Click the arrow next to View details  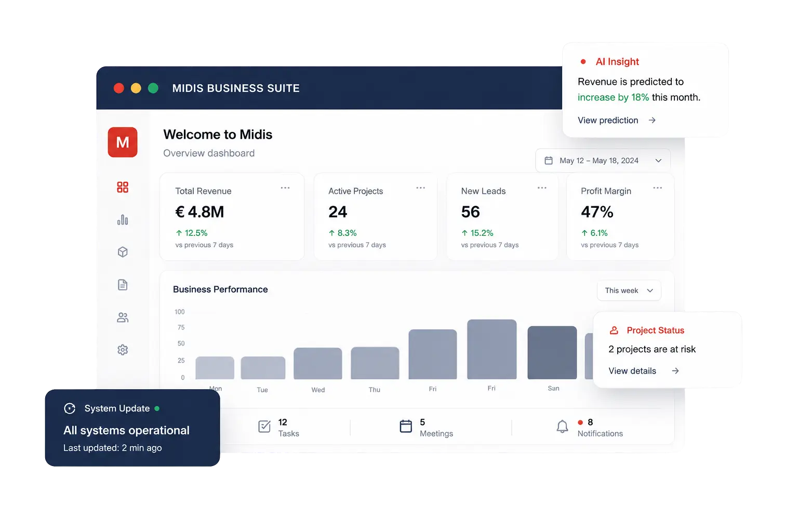tap(675, 371)
